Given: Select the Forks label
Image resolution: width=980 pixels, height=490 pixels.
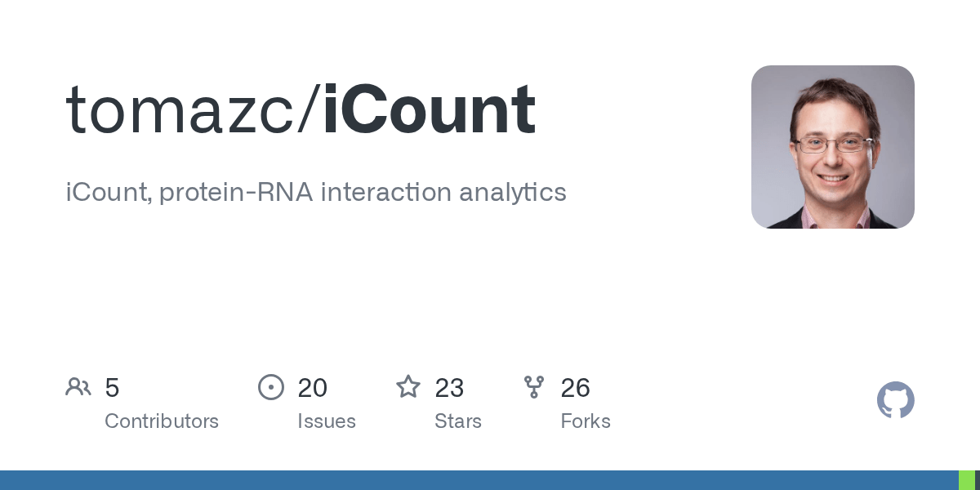Looking at the screenshot, I should pyautogui.click(x=586, y=421).
